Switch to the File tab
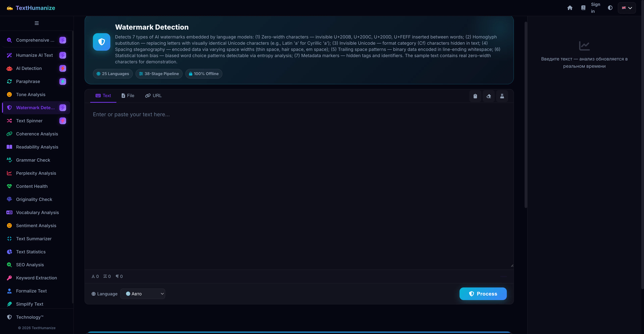 pos(128,96)
